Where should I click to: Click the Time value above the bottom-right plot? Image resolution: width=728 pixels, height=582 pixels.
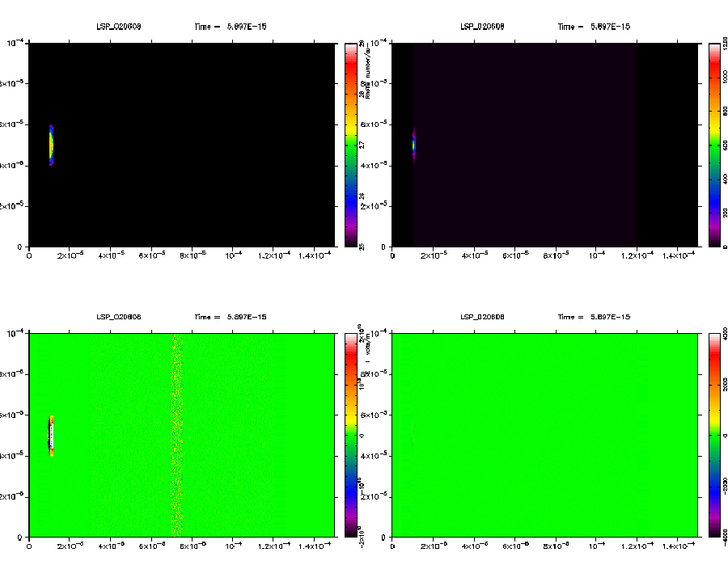click(x=611, y=317)
